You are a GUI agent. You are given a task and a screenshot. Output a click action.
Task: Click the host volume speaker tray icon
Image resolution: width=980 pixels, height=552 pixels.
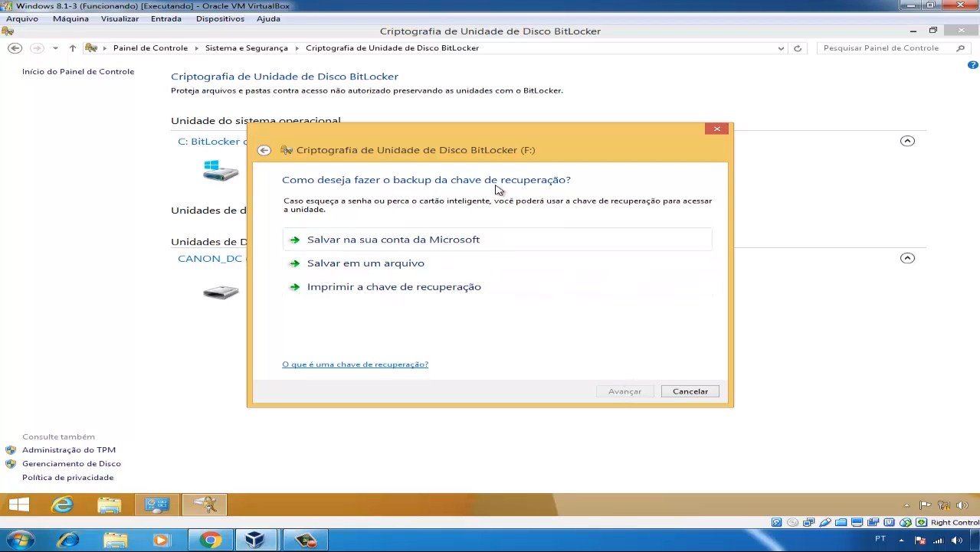pyautogui.click(x=955, y=541)
